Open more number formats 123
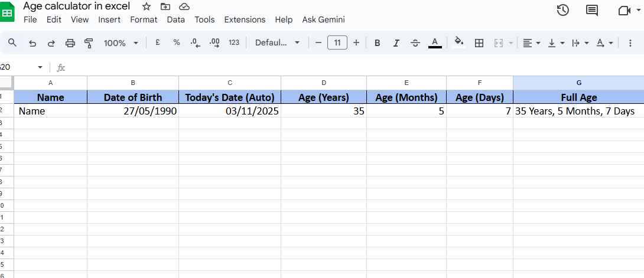 click(234, 42)
